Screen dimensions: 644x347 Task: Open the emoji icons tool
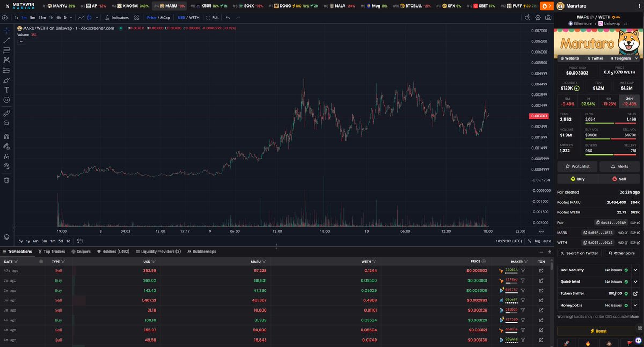click(x=6, y=100)
